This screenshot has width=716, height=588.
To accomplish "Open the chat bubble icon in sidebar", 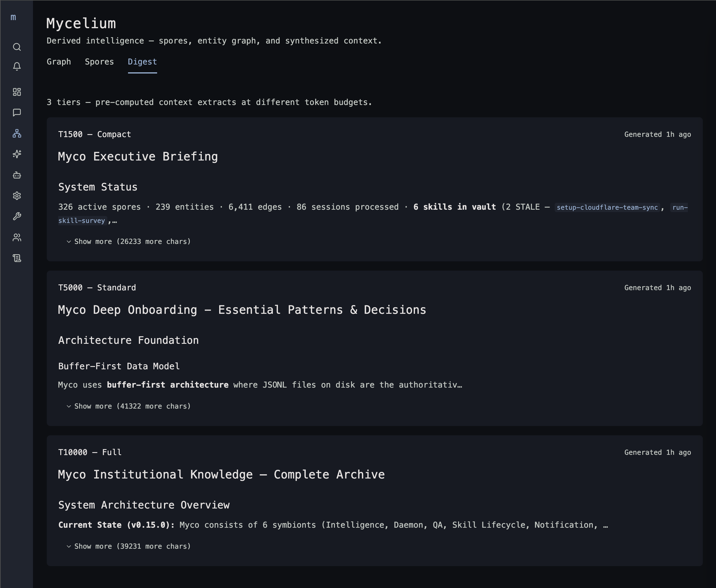I will [16, 112].
